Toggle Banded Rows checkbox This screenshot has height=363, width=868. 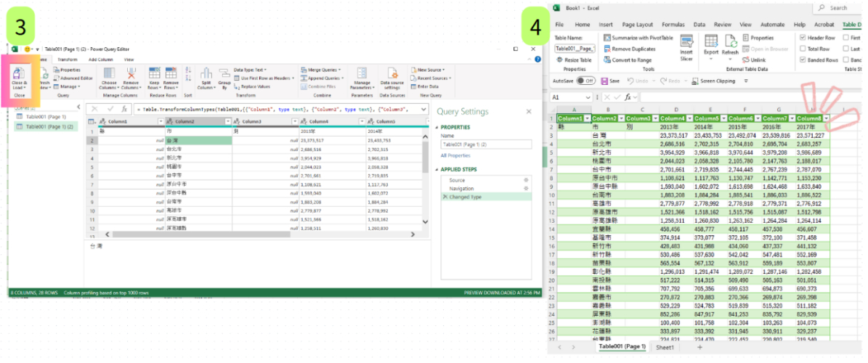[x=803, y=60]
